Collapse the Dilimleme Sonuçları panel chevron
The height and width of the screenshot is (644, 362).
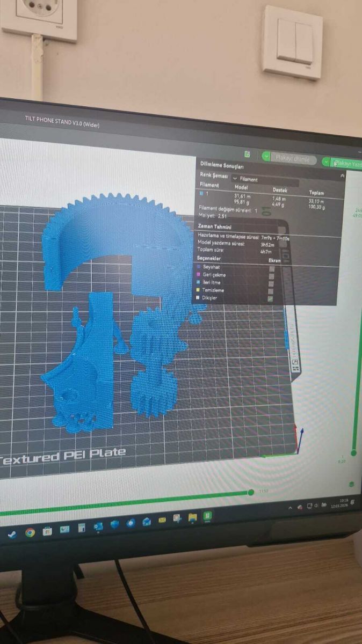[342, 175]
